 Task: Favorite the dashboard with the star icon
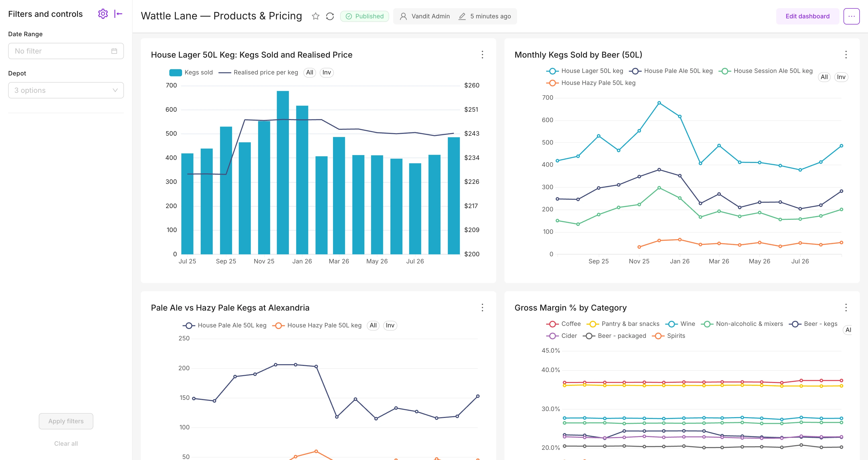pos(315,16)
